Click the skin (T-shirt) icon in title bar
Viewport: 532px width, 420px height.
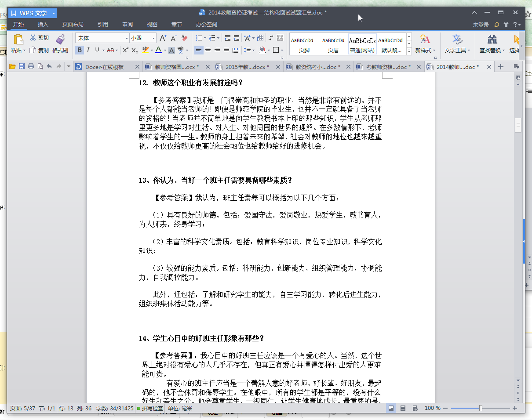pos(506,25)
